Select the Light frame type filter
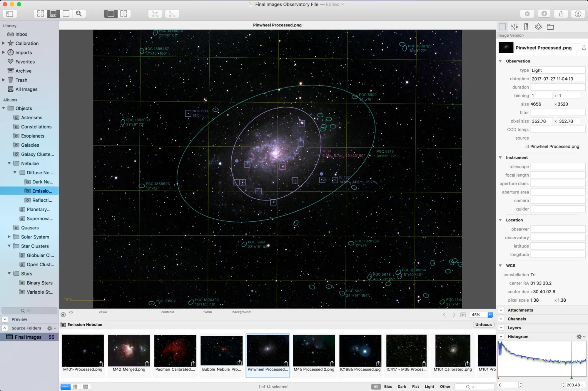The image size is (588, 391). [x=429, y=387]
